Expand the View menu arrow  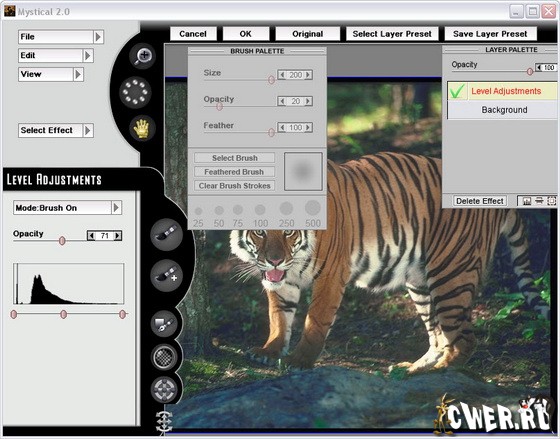tap(78, 74)
